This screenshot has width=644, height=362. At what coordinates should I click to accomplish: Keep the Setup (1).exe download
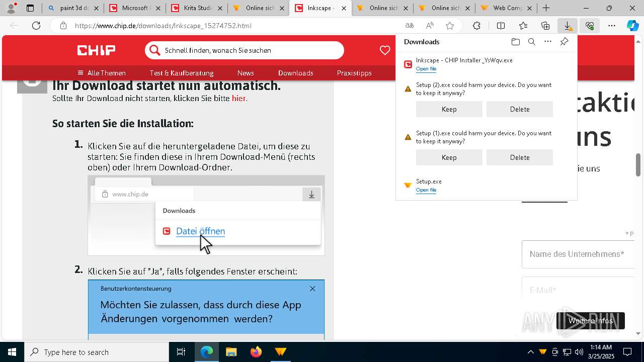tap(449, 157)
